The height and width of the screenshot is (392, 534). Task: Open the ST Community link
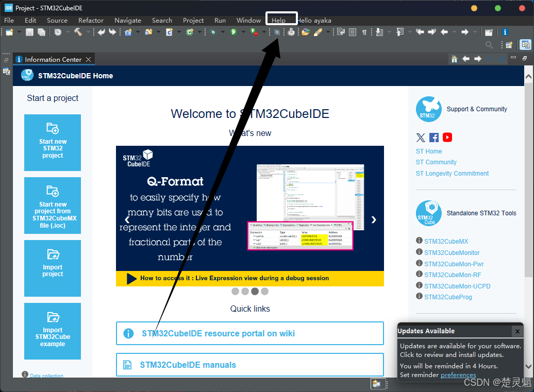pyautogui.click(x=436, y=162)
